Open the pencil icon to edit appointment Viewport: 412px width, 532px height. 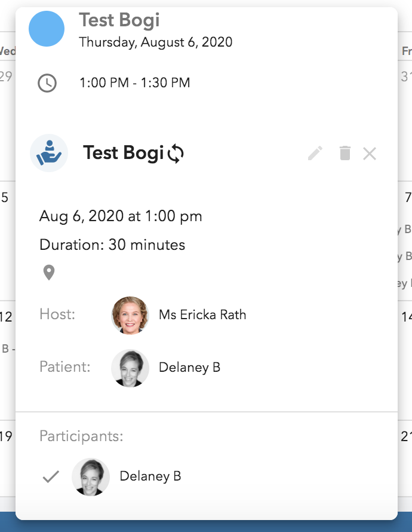pyautogui.click(x=315, y=154)
